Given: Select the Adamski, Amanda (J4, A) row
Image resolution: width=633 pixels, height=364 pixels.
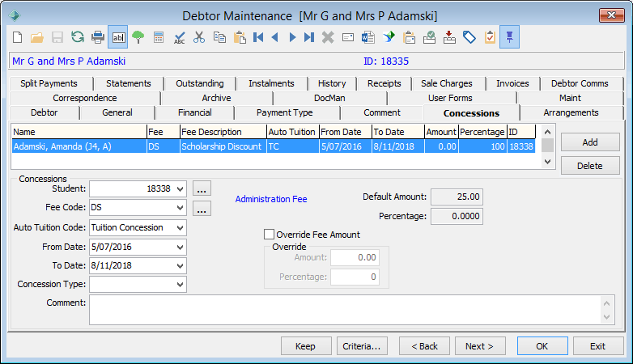Looking at the screenshot, I should (x=274, y=146).
